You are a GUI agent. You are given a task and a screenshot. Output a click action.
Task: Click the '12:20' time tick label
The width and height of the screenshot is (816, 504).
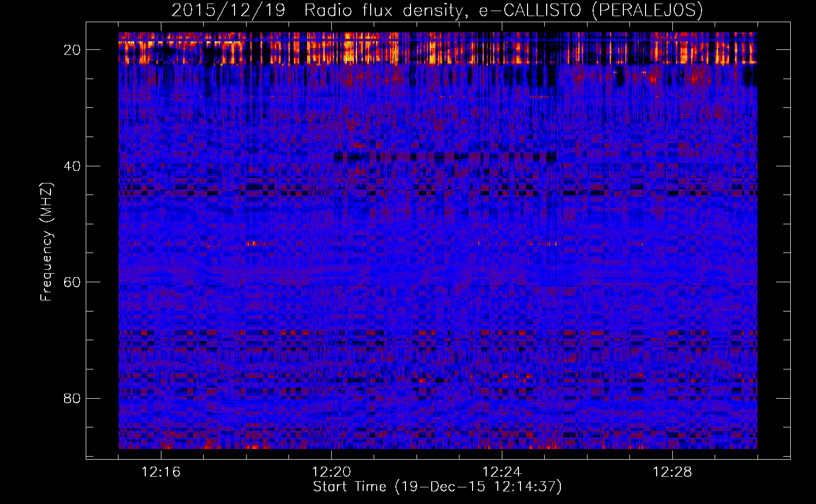pyautogui.click(x=331, y=472)
